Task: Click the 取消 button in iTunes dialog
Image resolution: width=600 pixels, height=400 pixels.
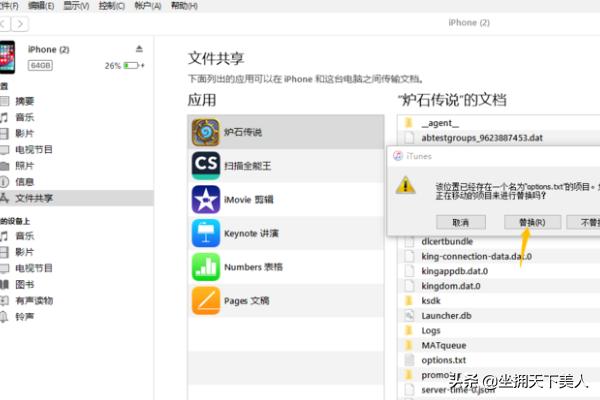Action: coord(461,222)
